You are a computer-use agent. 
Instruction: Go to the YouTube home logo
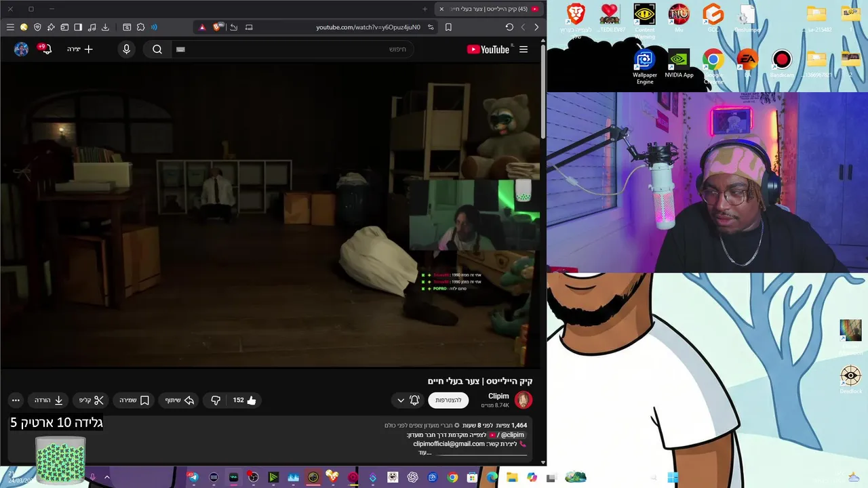pyautogui.click(x=488, y=49)
